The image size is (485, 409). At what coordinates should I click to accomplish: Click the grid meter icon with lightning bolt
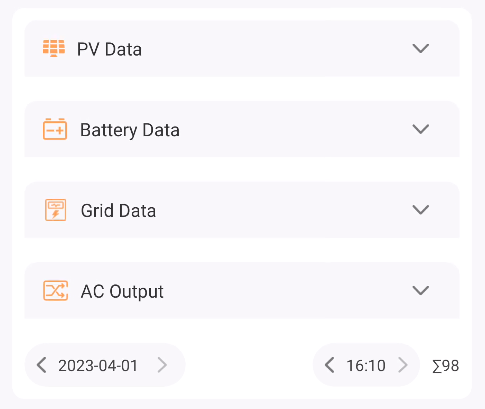coord(55,210)
